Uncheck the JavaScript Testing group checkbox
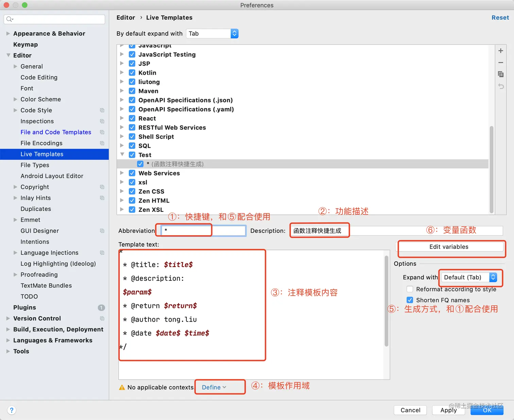514x420 pixels. tap(132, 54)
